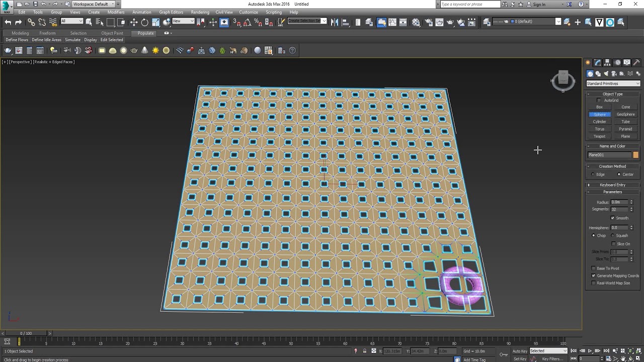The image size is (644, 362).
Task: Click the Define Flows button
Action: [x=17, y=40]
